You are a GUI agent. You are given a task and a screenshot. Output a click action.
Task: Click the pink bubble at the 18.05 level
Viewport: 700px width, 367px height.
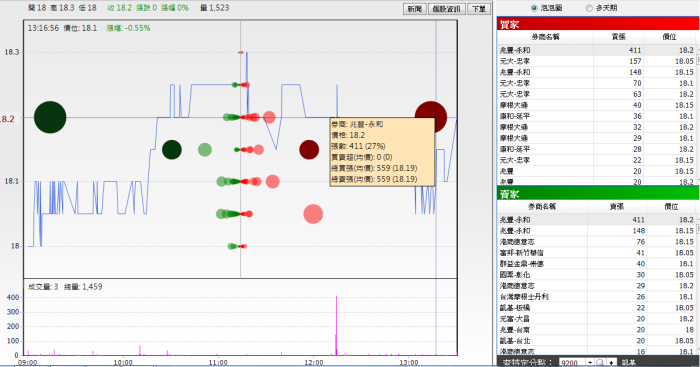313,214
